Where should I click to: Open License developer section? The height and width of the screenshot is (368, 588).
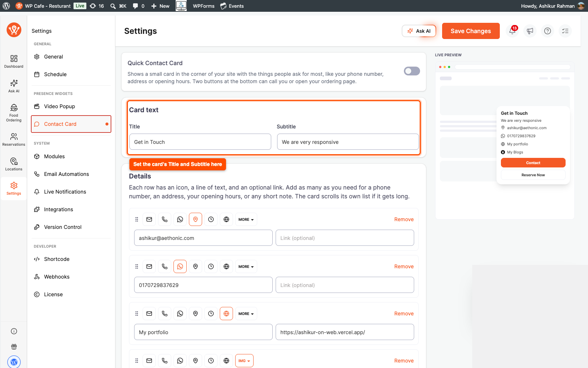pyautogui.click(x=71, y=294)
